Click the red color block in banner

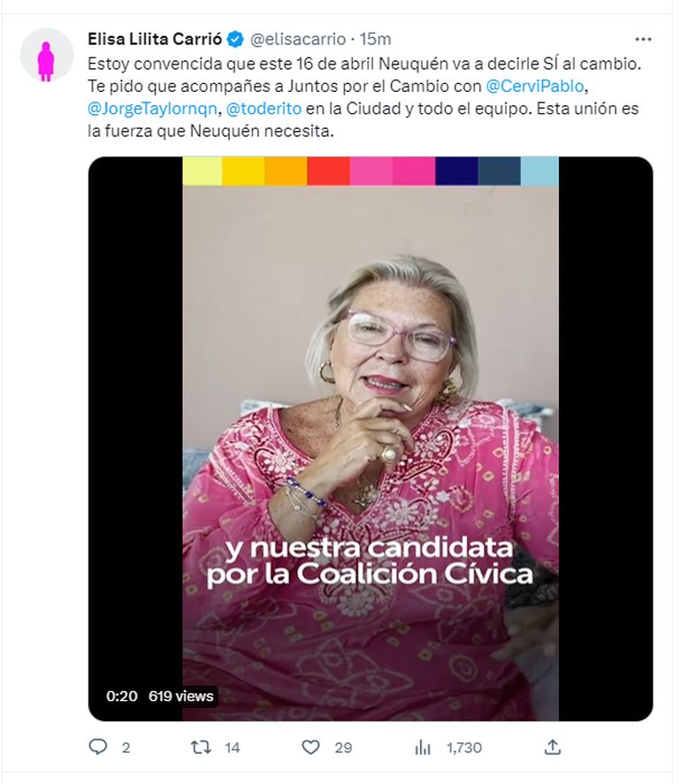point(328,171)
